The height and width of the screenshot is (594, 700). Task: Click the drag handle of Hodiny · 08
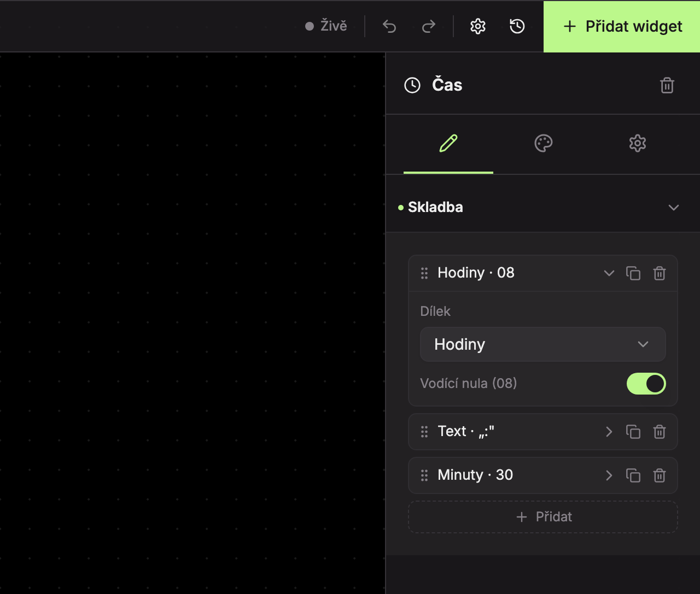click(424, 273)
